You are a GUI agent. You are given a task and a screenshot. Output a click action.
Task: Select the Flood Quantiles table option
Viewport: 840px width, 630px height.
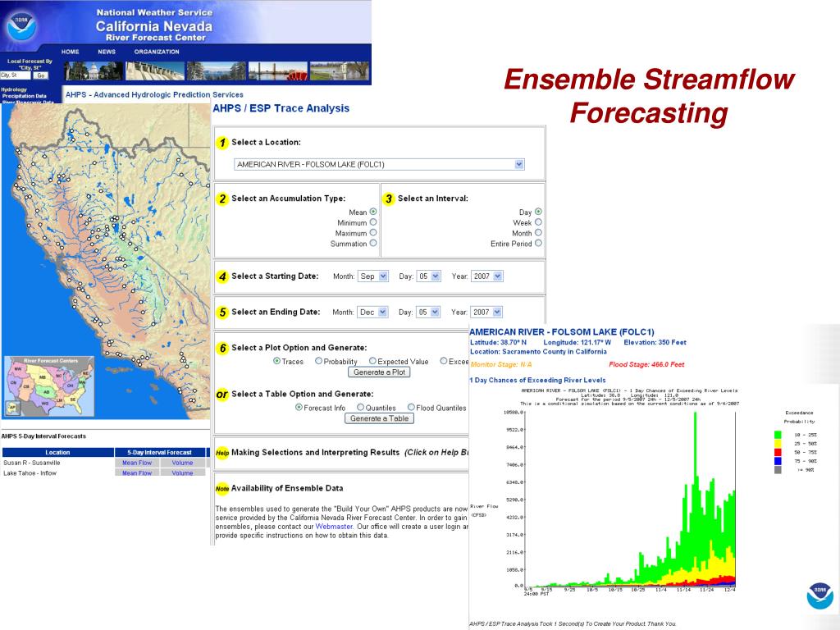pyautogui.click(x=411, y=407)
